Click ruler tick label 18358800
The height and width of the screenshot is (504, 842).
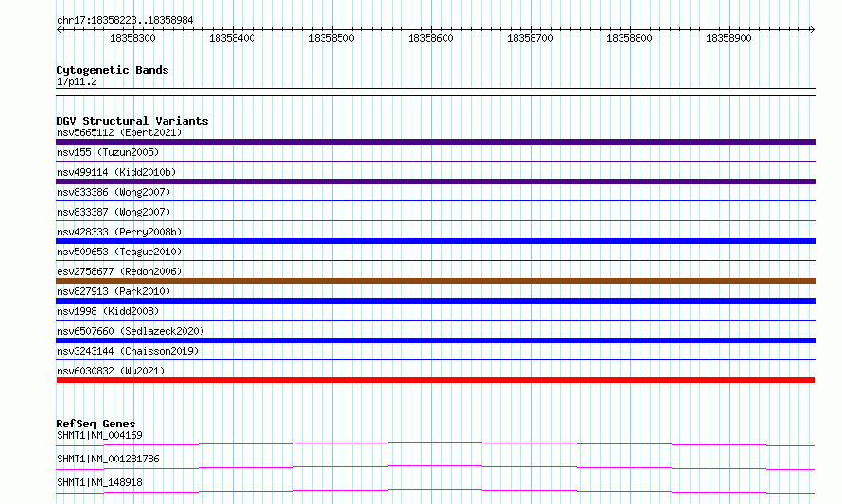tap(629, 38)
